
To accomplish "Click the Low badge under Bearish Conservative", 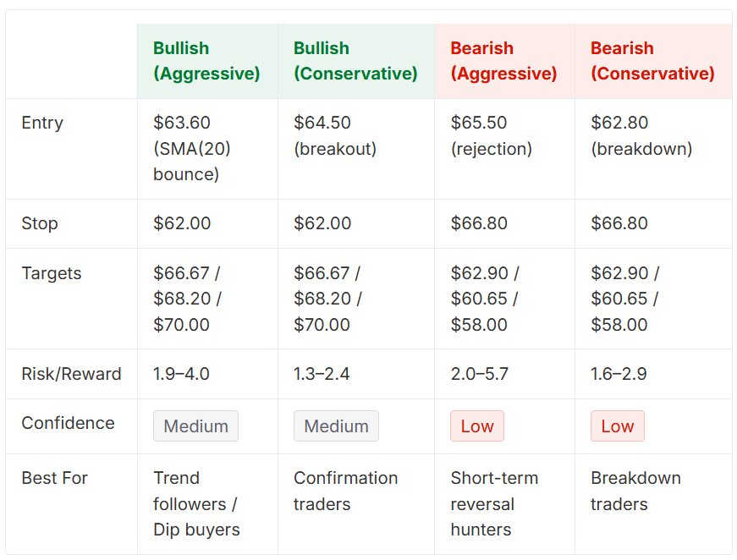I will [617, 426].
